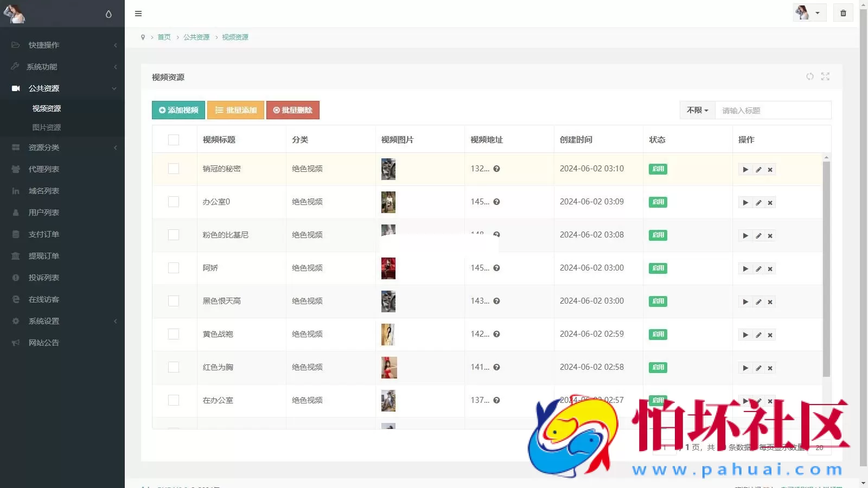The image size is (868, 488).
Task: Open 图片资源 in the sidebar
Action: click(47, 127)
